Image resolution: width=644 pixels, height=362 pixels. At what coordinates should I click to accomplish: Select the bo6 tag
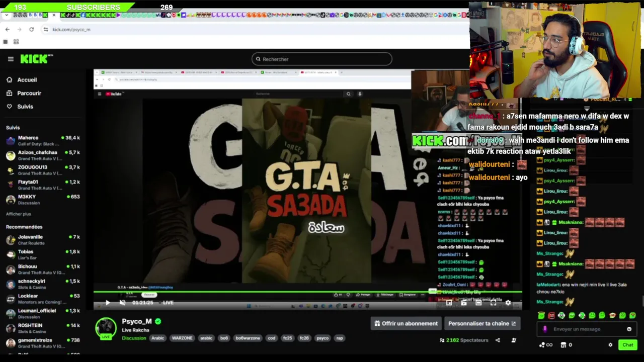coord(224,338)
